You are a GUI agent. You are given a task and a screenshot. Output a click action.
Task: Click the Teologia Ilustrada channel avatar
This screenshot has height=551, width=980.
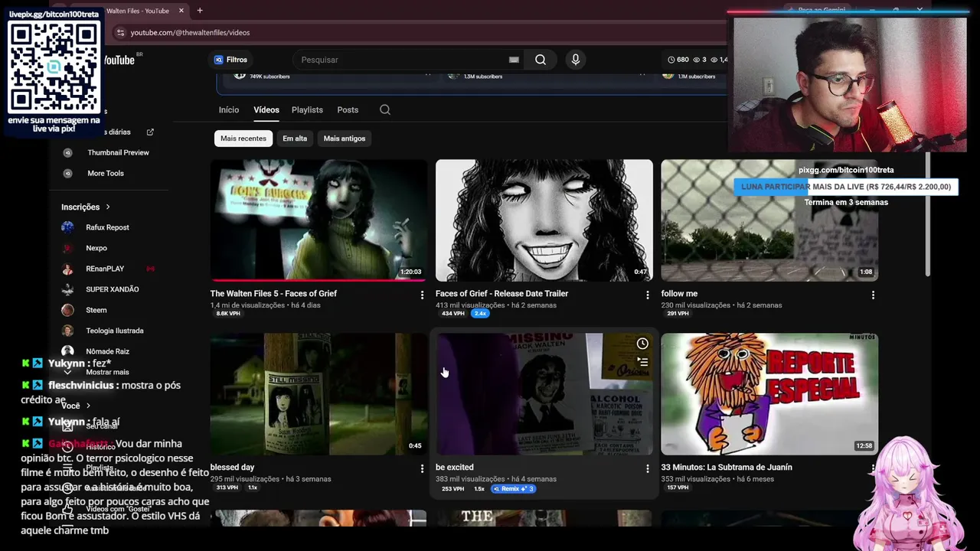click(x=68, y=331)
